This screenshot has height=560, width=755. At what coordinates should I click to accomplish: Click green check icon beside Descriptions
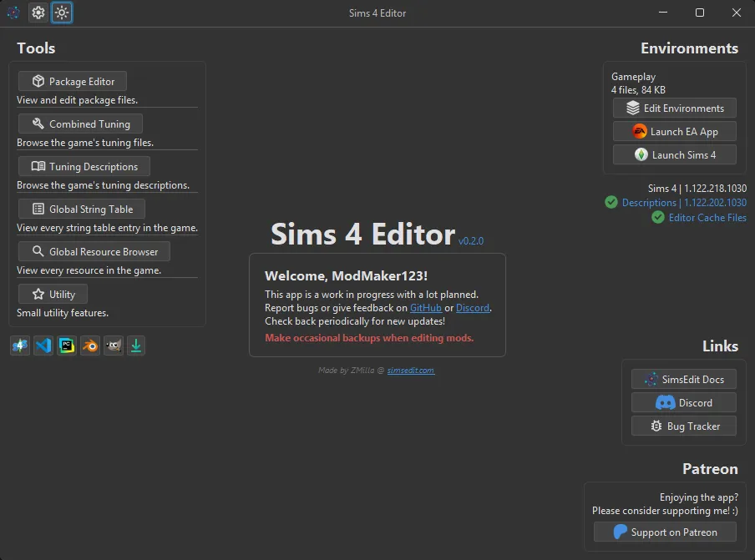[611, 203]
